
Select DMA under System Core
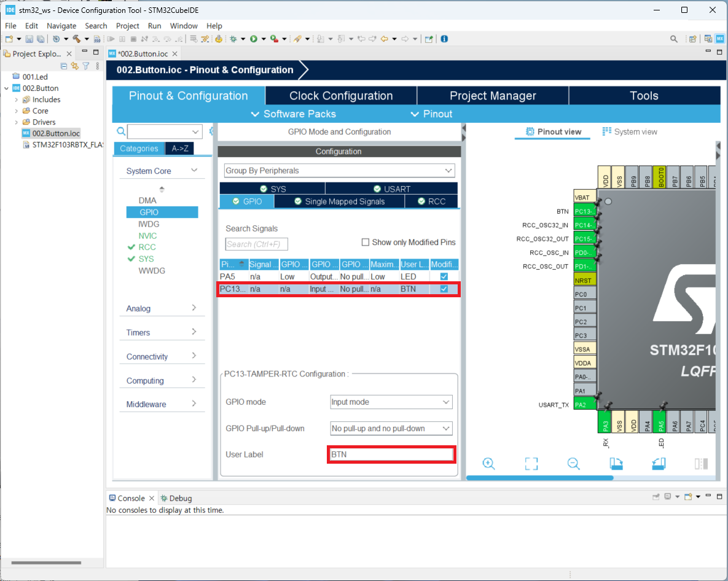click(x=147, y=200)
